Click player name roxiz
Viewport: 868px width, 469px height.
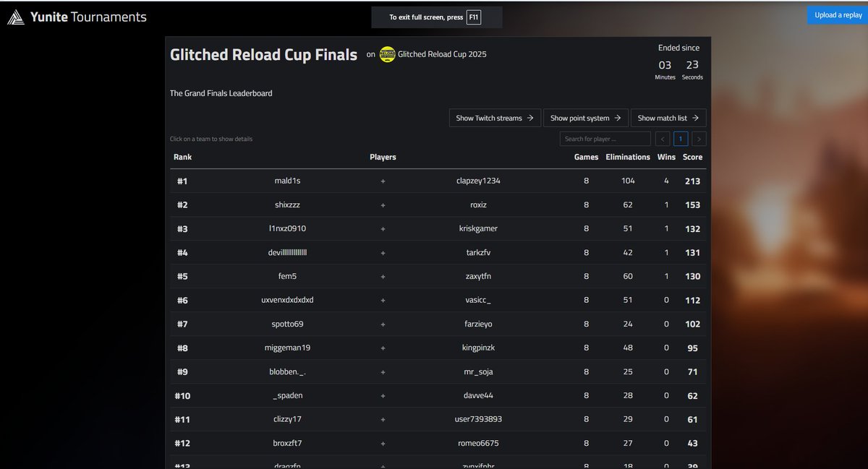tap(478, 205)
